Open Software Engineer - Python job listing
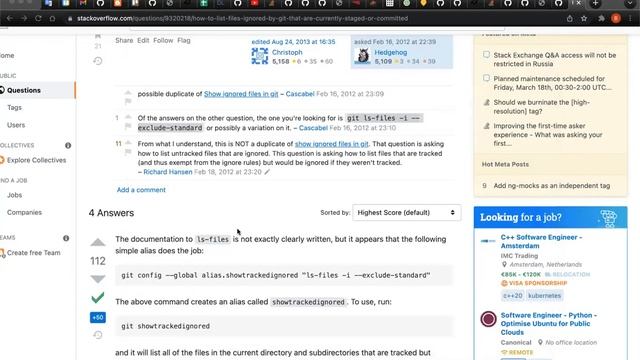 [549, 324]
